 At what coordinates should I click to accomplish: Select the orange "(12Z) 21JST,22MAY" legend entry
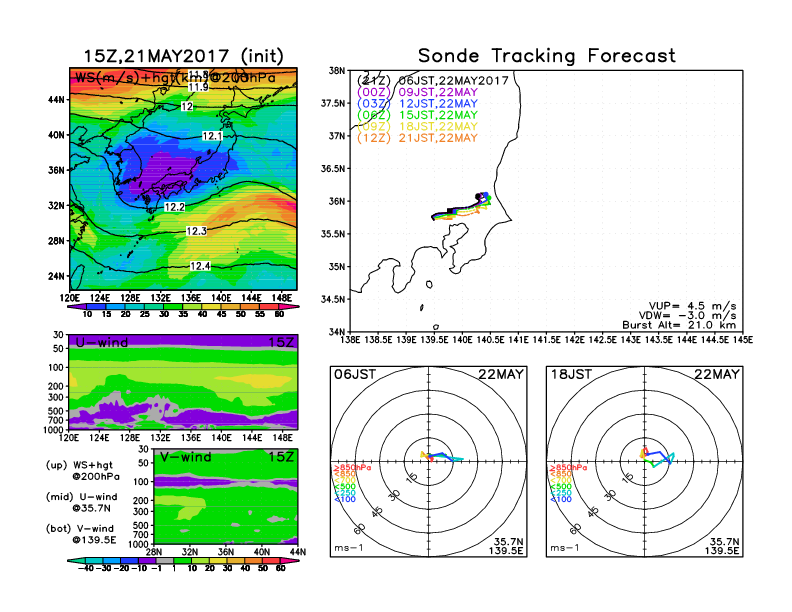click(x=417, y=138)
